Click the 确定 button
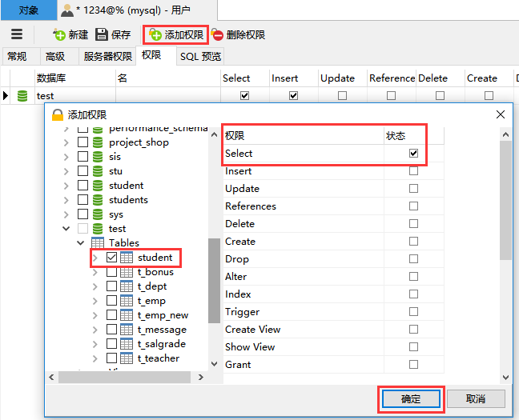The width and height of the screenshot is (519, 420). click(411, 399)
